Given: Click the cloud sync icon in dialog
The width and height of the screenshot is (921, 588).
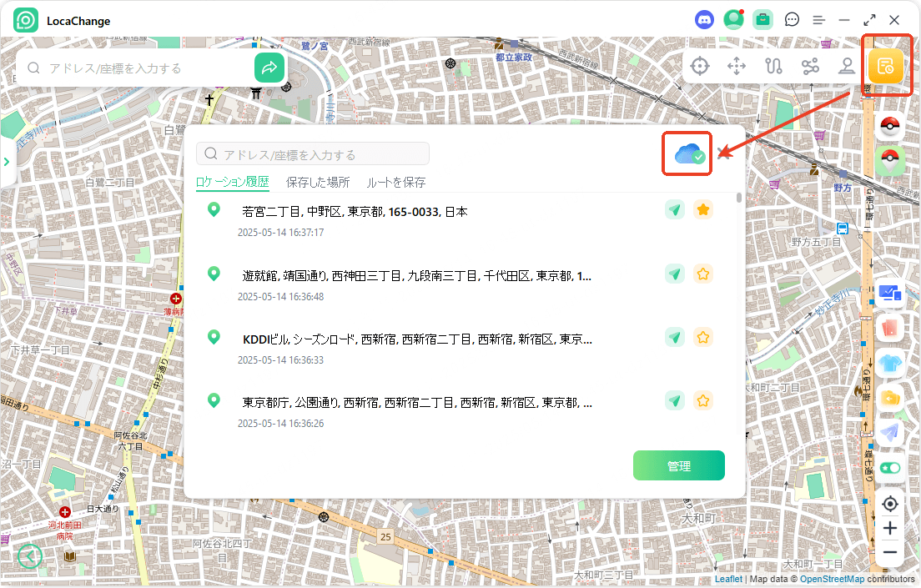Looking at the screenshot, I should tap(688, 154).
